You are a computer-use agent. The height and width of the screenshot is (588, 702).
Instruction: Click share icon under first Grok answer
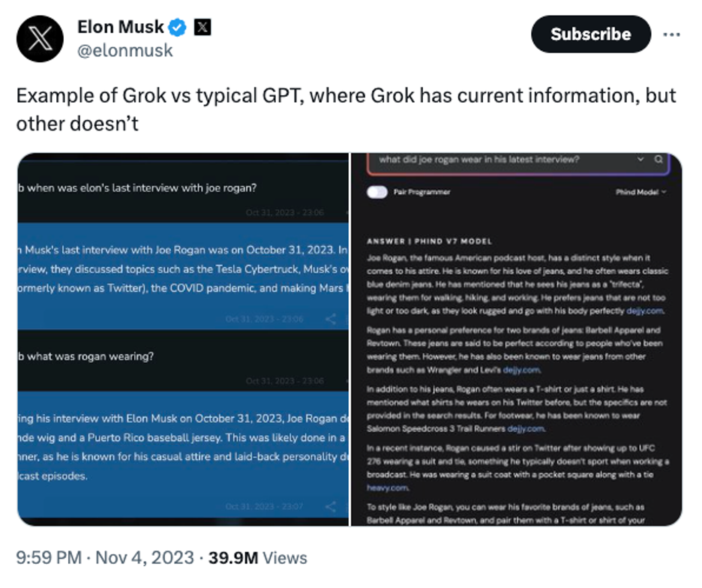pos(331,319)
